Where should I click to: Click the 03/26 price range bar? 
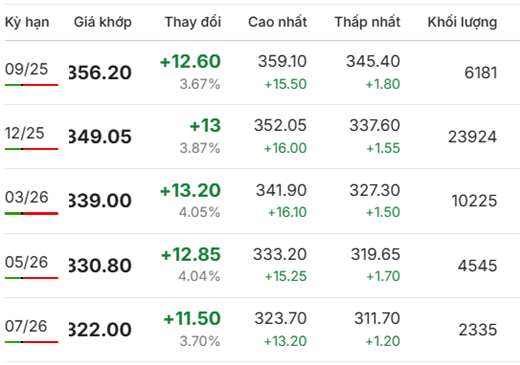tap(31, 213)
